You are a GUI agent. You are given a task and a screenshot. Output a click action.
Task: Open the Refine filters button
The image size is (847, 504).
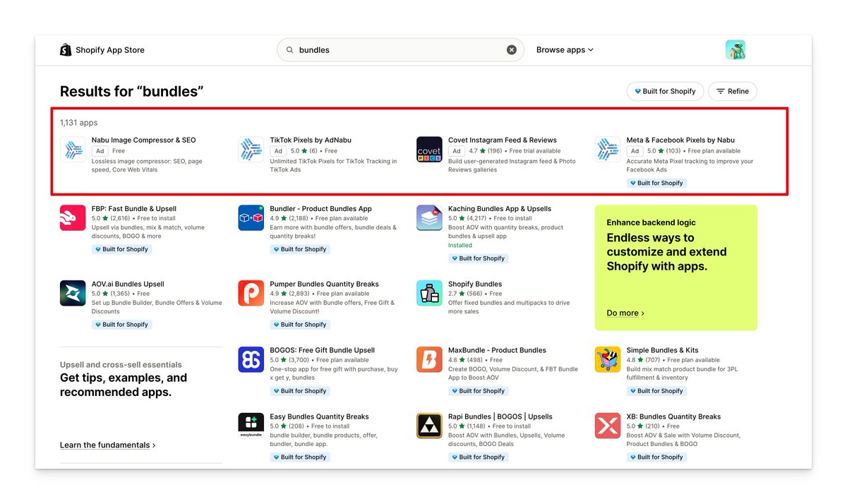pos(733,91)
